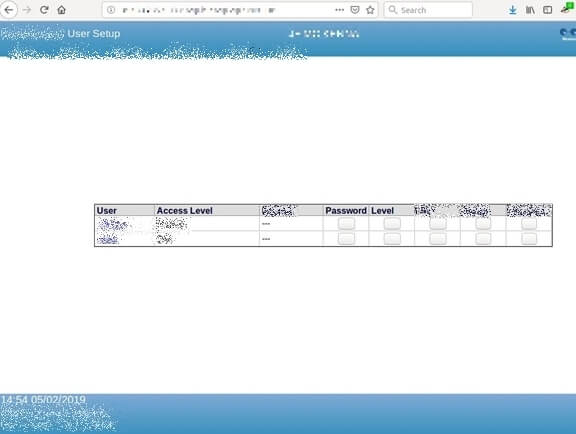Reload the page with the refresh icon
The height and width of the screenshot is (434, 576).
(44, 10)
